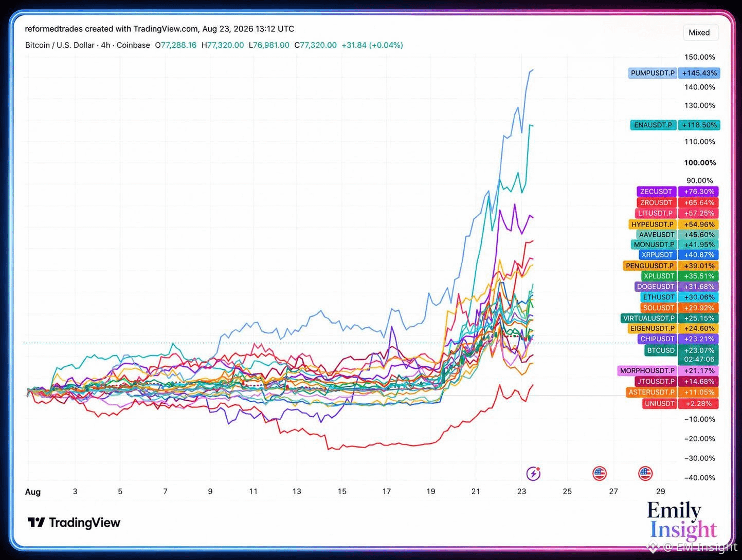Select the ZECUSDT symbol label
742x560 pixels.
pos(656,192)
